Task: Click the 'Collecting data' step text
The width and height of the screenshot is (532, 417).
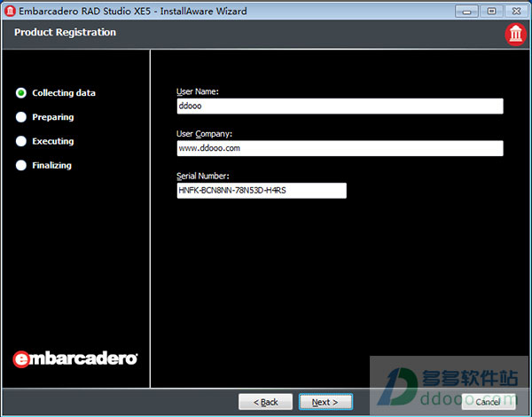Action: [x=64, y=93]
